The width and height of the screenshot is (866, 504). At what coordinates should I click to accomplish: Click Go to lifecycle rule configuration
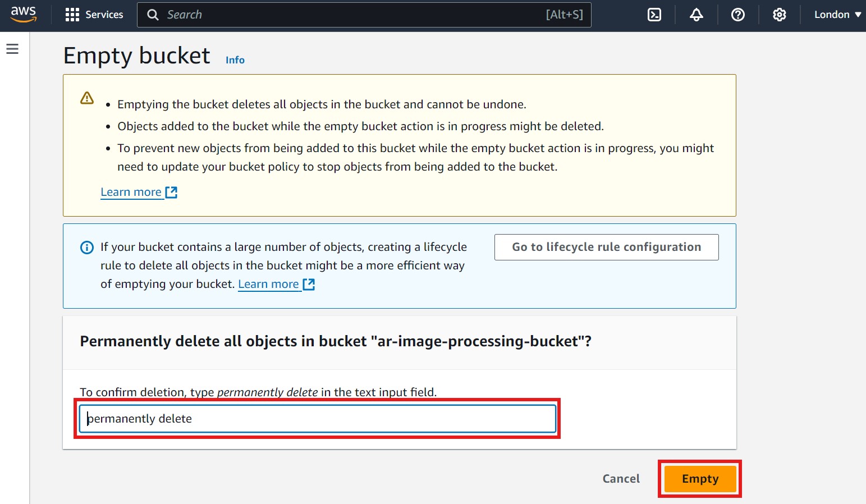(606, 248)
